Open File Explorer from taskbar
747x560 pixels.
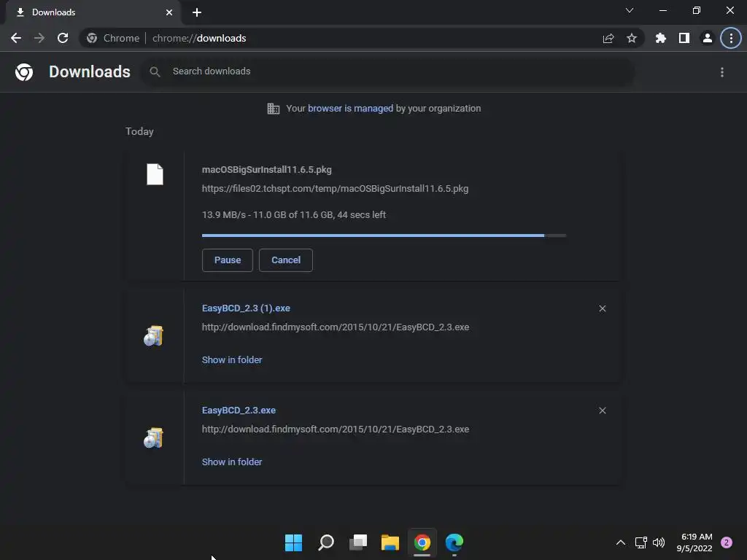tap(390, 542)
